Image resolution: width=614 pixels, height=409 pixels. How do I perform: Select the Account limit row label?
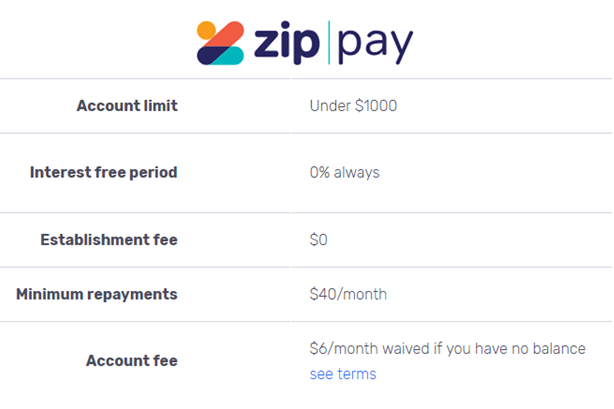(x=127, y=106)
